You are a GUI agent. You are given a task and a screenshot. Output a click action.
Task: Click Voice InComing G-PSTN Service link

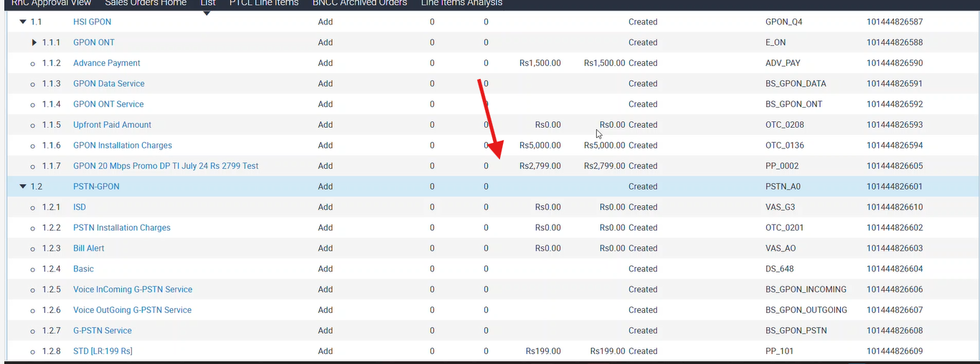[x=132, y=289]
